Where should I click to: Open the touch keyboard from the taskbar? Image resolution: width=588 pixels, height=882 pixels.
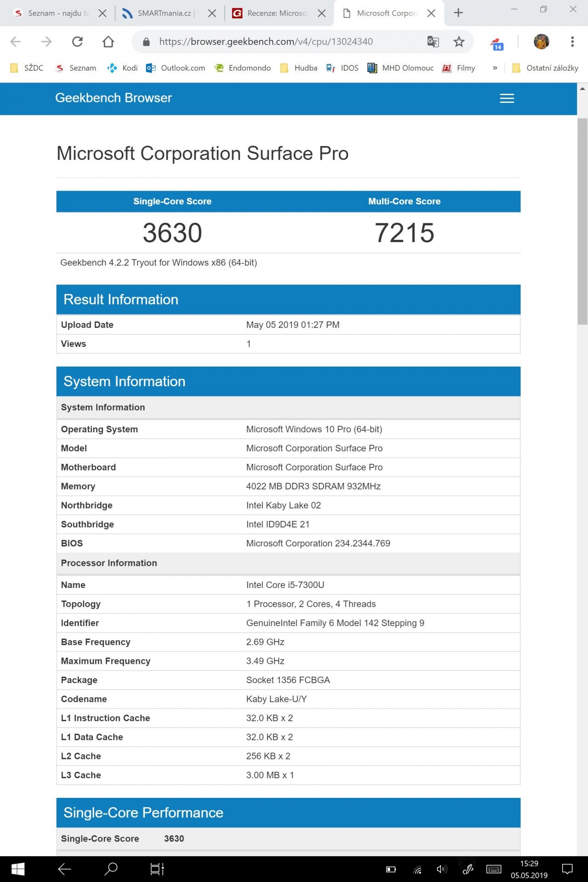click(x=494, y=869)
